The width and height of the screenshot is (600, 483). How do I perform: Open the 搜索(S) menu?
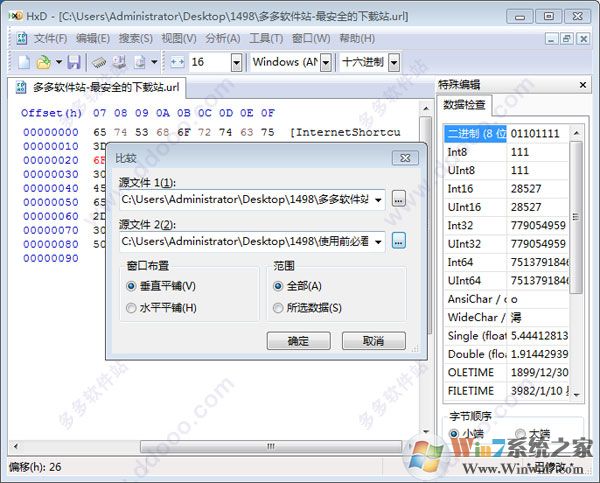[x=135, y=39]
